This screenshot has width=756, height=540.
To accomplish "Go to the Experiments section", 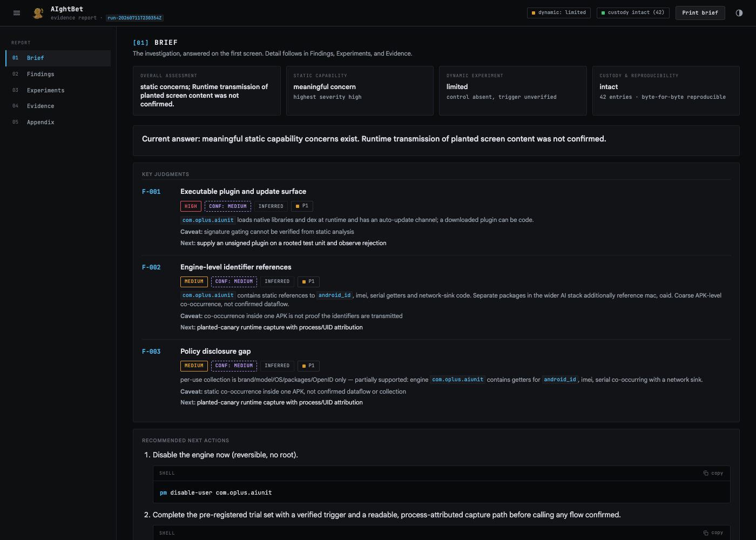I will [x=58, y=90].
